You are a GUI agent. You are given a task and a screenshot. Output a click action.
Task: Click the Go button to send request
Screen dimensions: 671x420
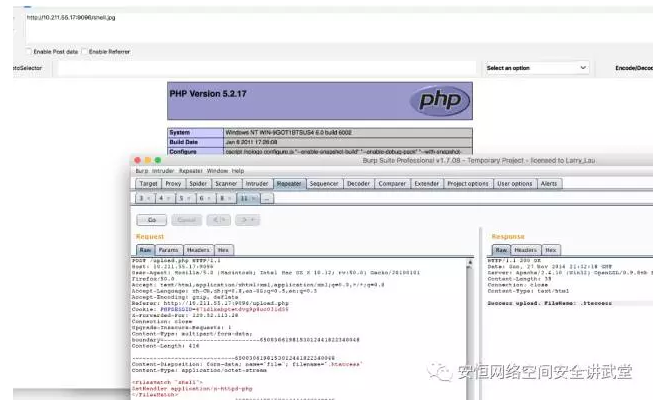pos(151,220)
